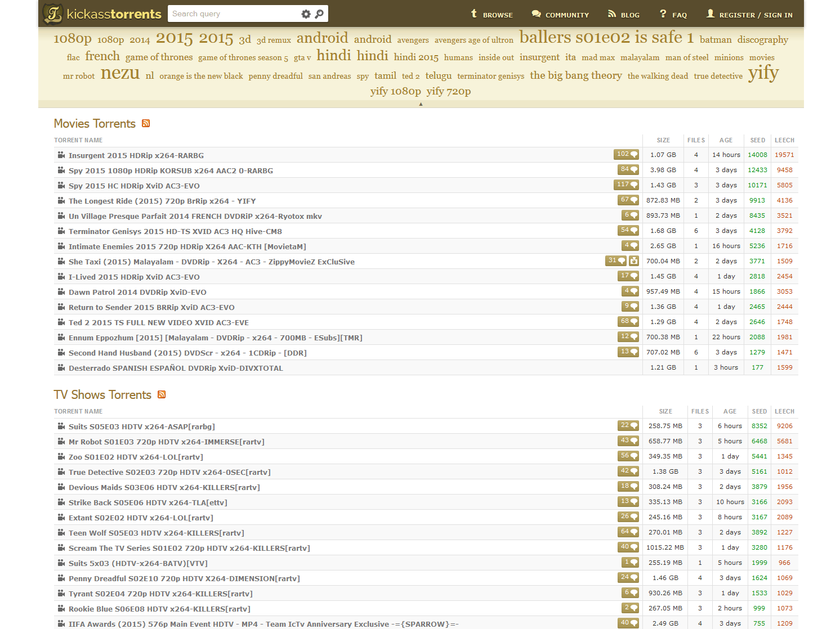Open Second Hand Husband DVDScr torrent
Image resolution: width=840 pixels, height=629 pixels.
pos(187,353)
